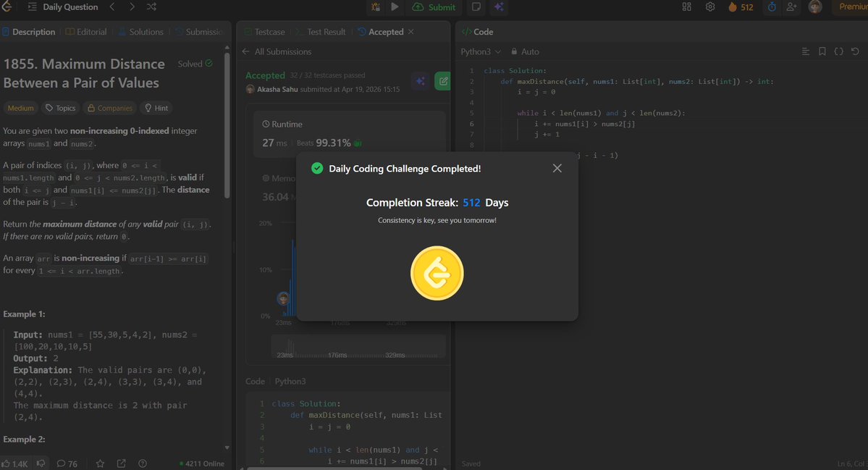The image size is (868, 470).
Task: Switch to the Solutions tab
Action: (140, 32)
